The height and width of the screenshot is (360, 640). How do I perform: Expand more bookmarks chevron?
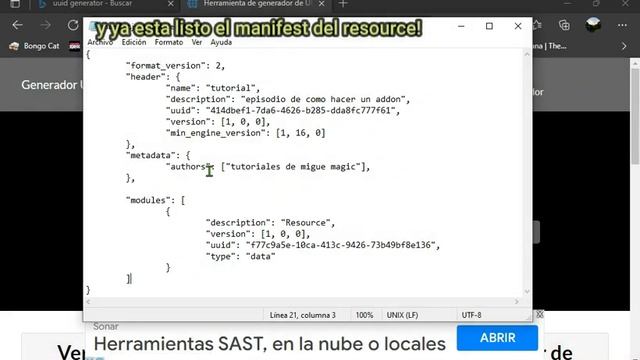tap(624, 46)
